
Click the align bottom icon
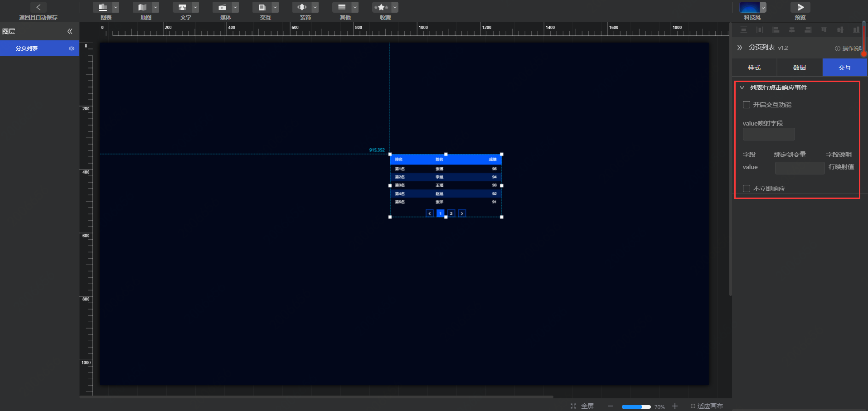[x=856, y=30]
